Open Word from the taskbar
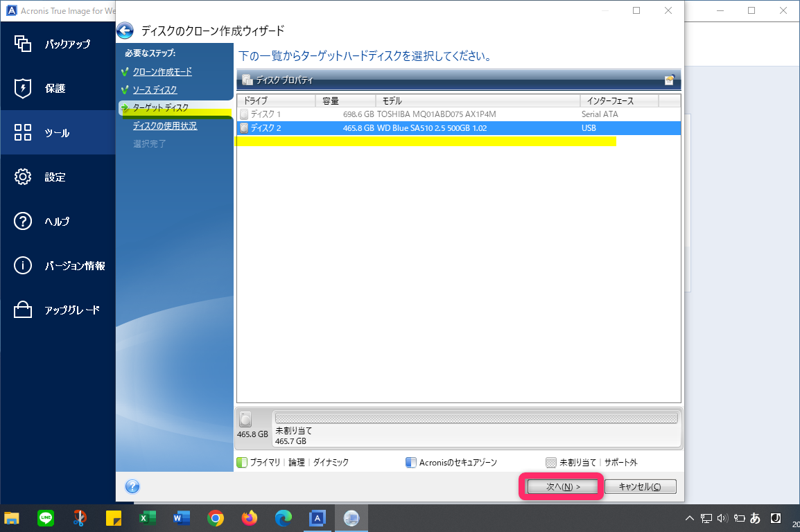 click(181, 518)
